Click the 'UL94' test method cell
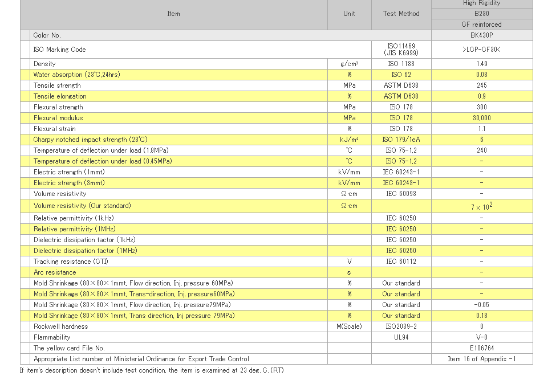556x392 pixels. click(x=401, y=337)
